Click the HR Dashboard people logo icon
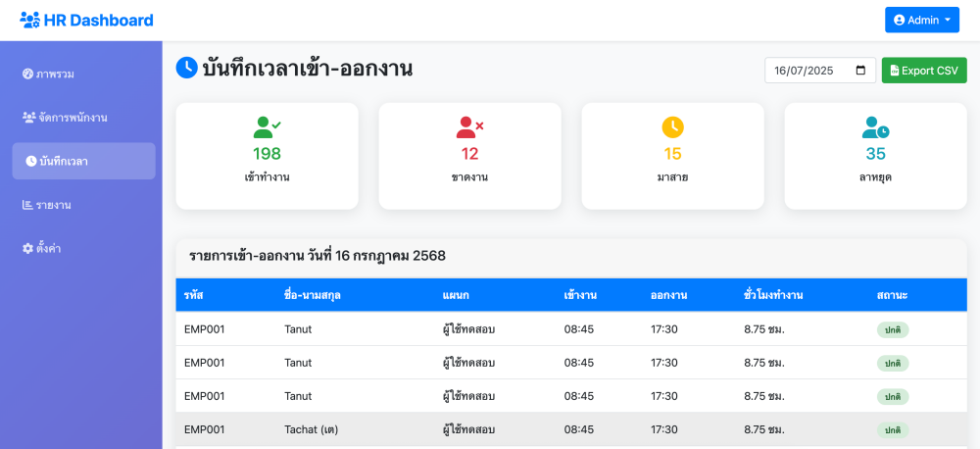Viewport: 980px width, 449px height. tap(30, 20)
